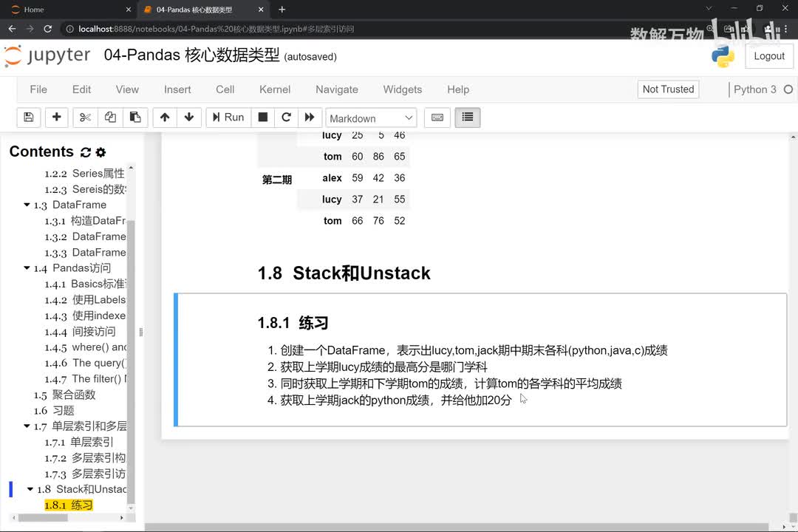Image resolution: width=798 pixels, height=532 pixels.
Task: Go back in browser
Action: pos(13,29)
